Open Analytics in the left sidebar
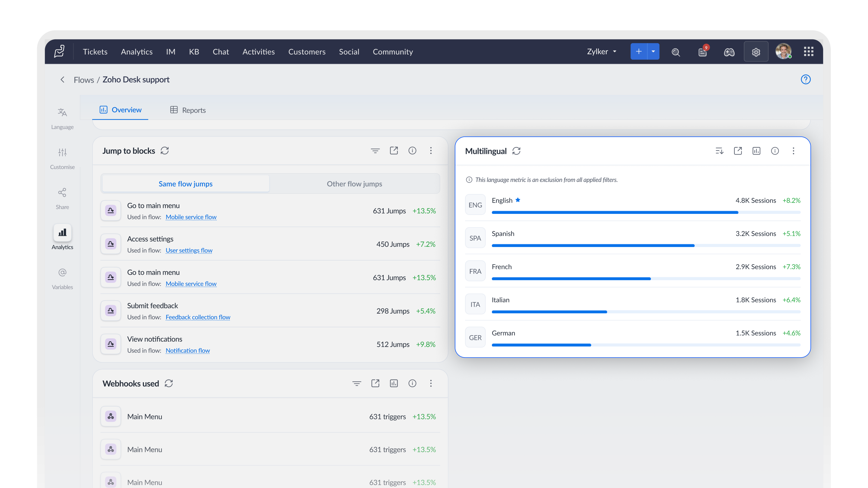This screenshot has width=868, height=488. click(x=62, y=237)
